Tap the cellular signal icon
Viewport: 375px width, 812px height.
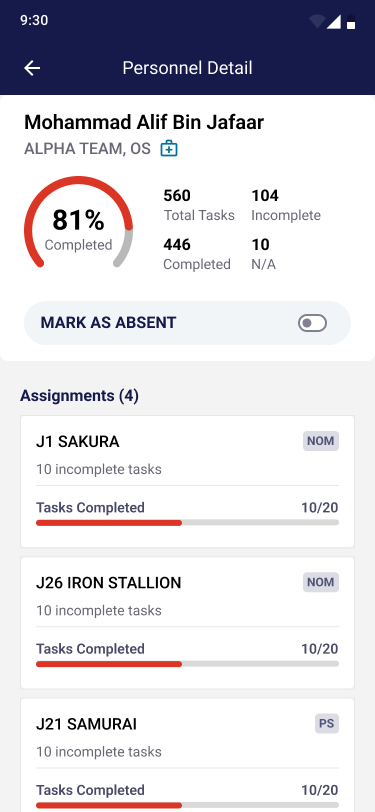[x=334, y=21]
